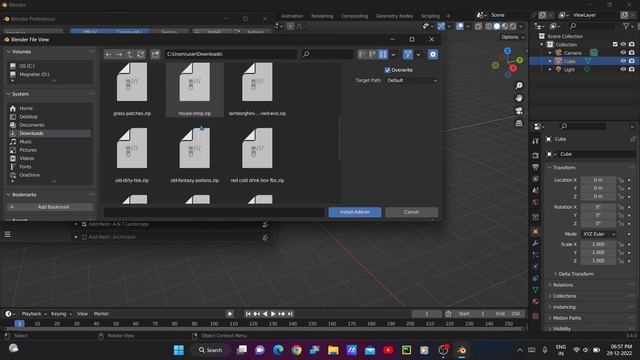Open Chrome from the taskbar

[297, 350]
